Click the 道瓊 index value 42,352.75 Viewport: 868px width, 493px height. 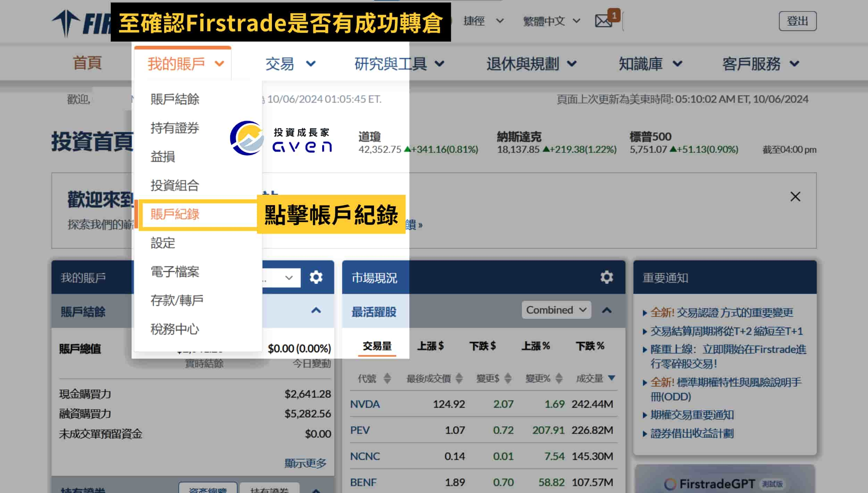pyautogui.click(x=380, y=150)
